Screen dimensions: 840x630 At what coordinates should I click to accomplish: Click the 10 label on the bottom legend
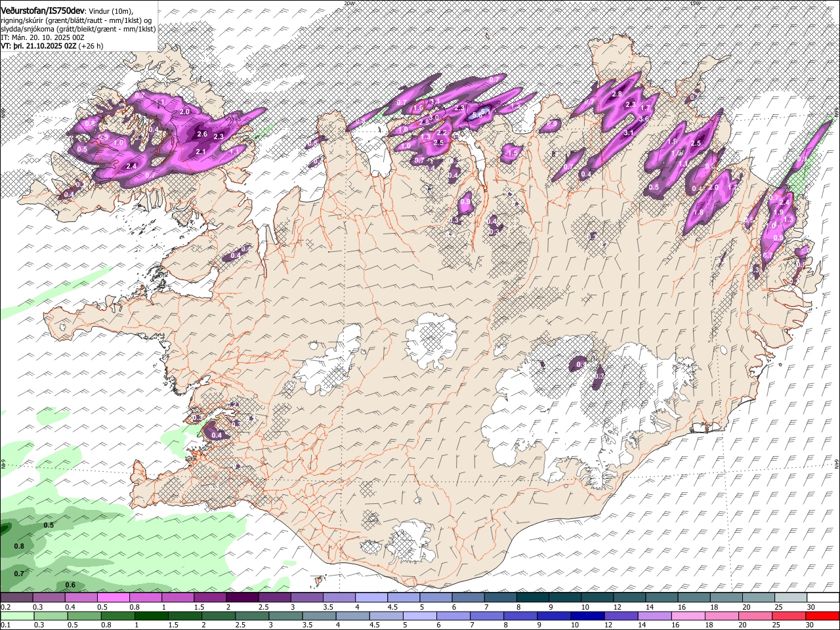pyautogui.click(x=574, y=625)
